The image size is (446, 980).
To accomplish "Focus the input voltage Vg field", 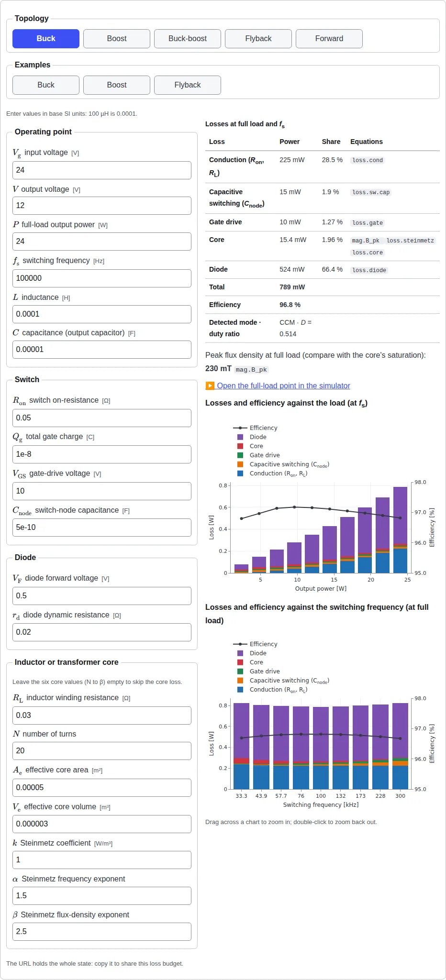I will [x=102, y=170].
